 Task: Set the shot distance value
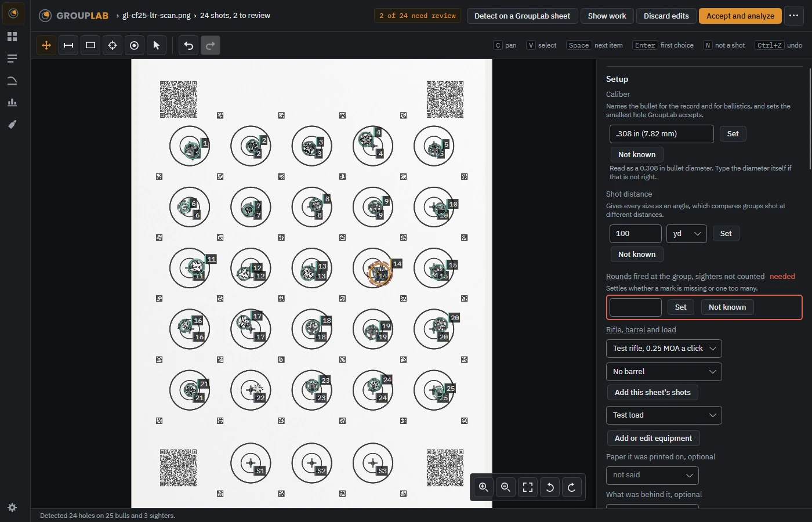726,234
